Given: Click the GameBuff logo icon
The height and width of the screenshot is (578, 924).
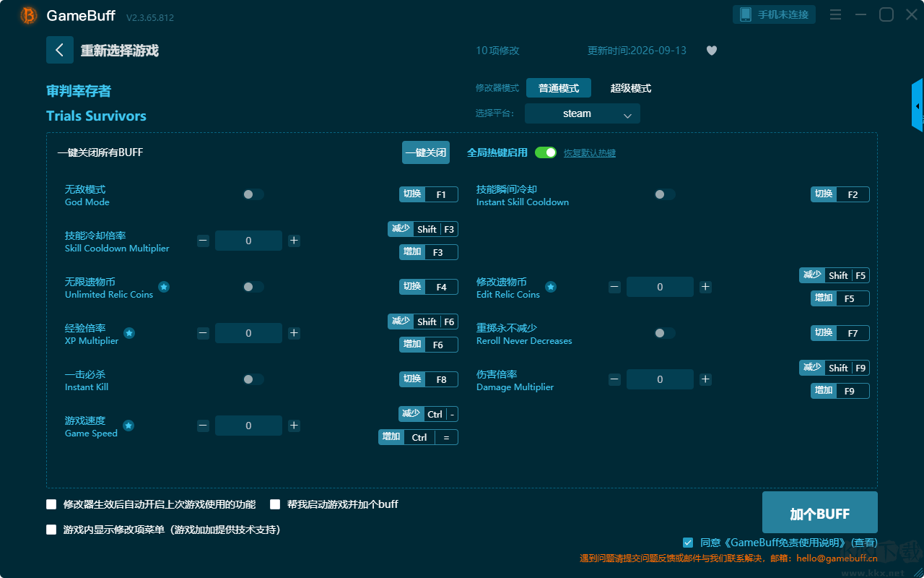Looking at the screenshot, I should coord(29,15).
